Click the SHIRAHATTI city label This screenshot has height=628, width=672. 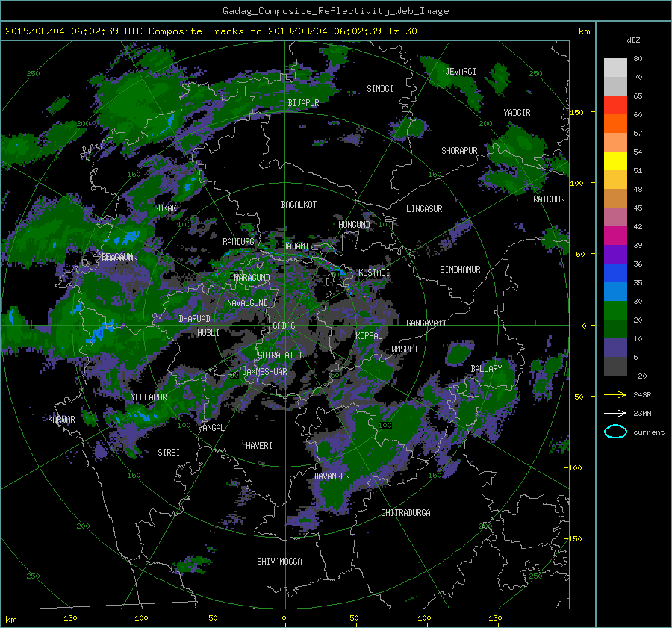coord(280,355)
